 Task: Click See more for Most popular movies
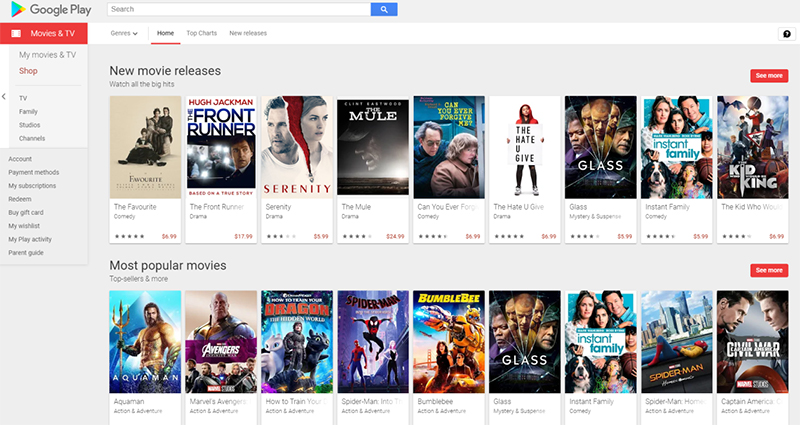(x=769, y=270)
